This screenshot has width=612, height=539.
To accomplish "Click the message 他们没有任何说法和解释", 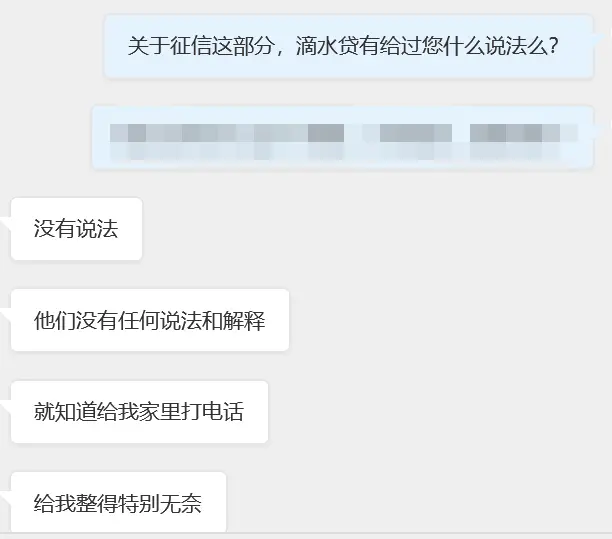I will click(150, 320).
